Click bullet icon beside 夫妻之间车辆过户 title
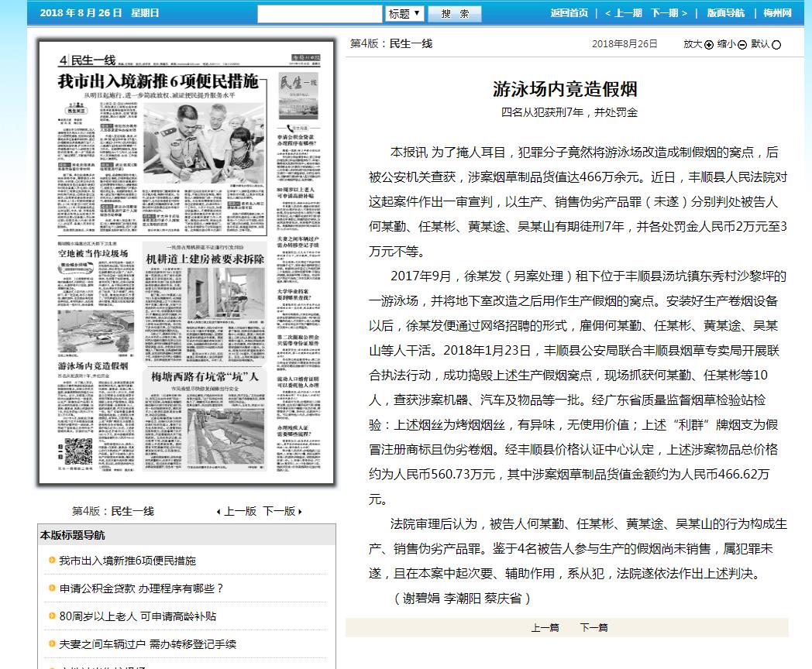 coord(52,643)
